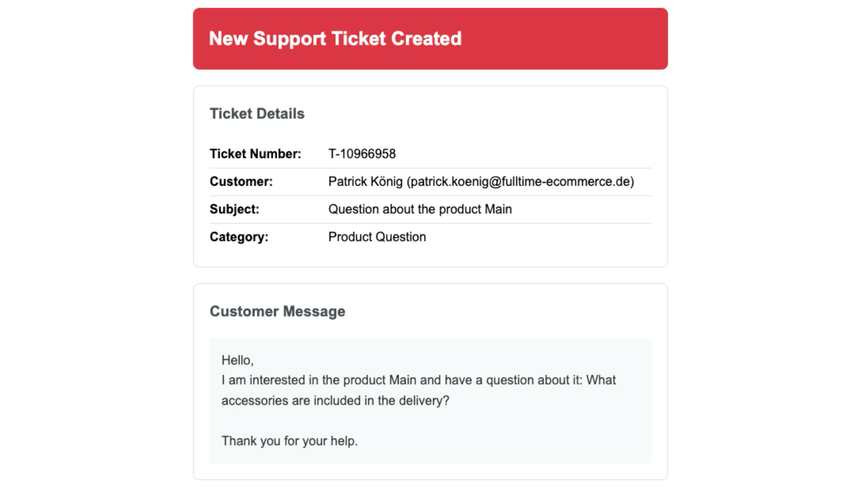The width and height of the screenshot is (868, 488).
Task: Click the 'Product Question' category value
Action: pos(377,237)
